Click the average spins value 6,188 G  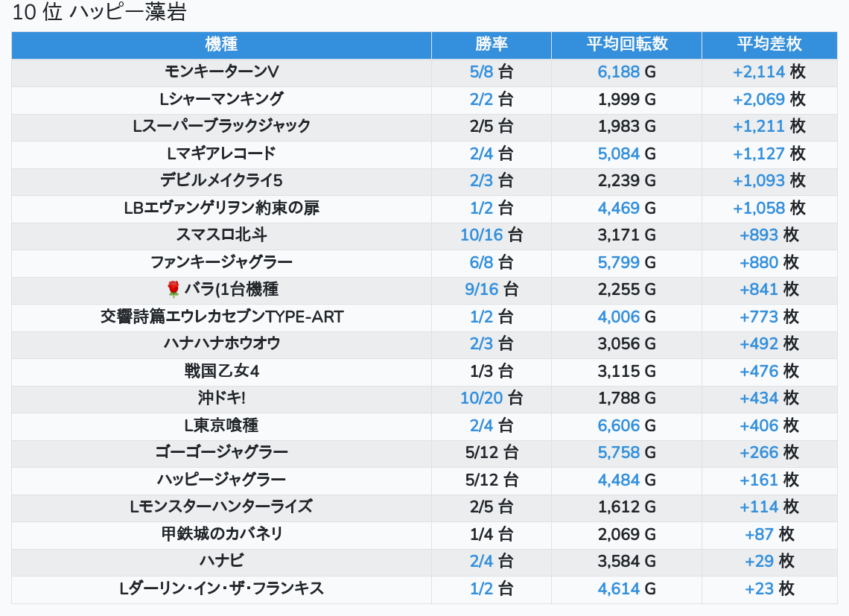click(627, 72)
